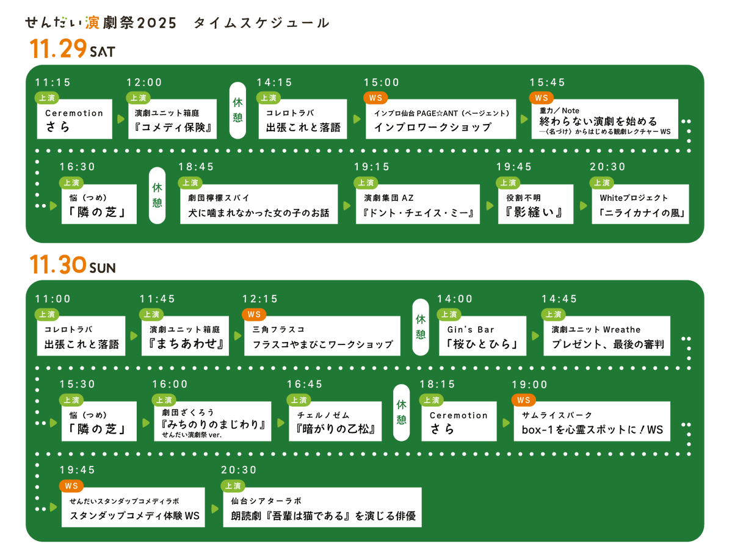
Task: Select the せんだいスタンダップコメディラボ text
Action: pos(124,501)
